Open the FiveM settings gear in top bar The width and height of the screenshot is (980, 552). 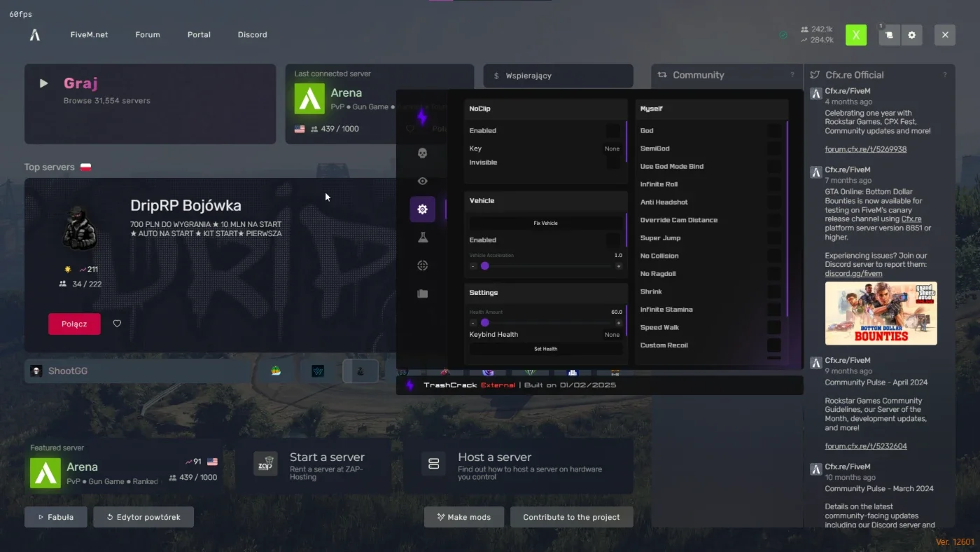point(911,35)
